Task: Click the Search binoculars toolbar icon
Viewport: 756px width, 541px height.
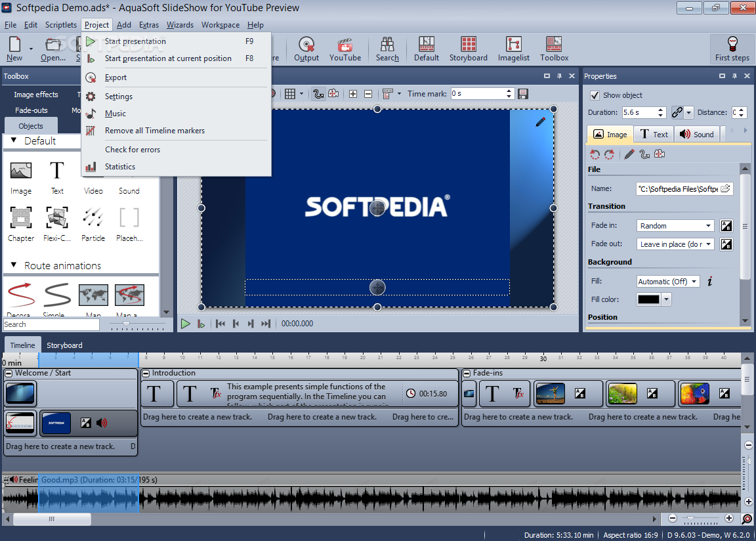Action: [x=387, y=49]
